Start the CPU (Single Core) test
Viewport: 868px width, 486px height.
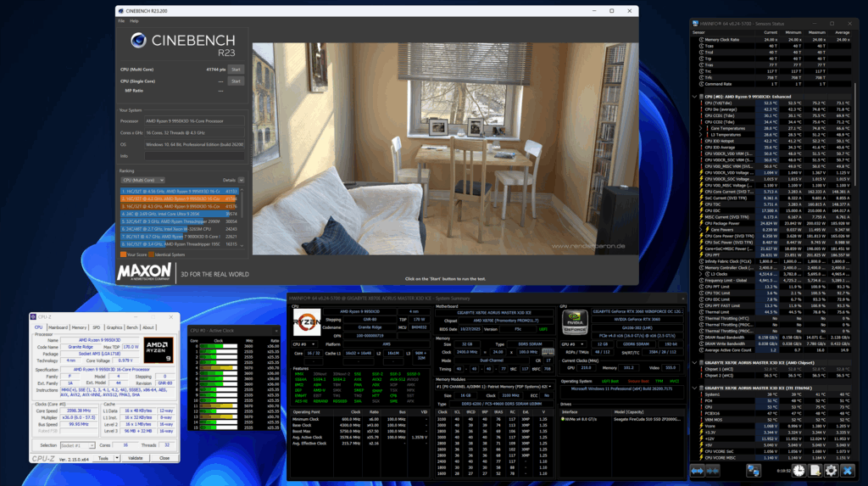pos(236,81)
